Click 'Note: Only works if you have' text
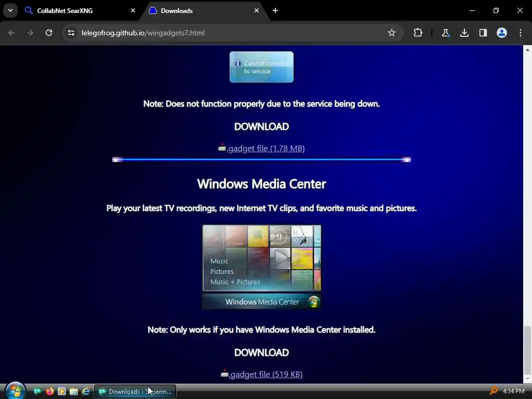The width and height of the screenshot is (532, 399). (261, 330)
